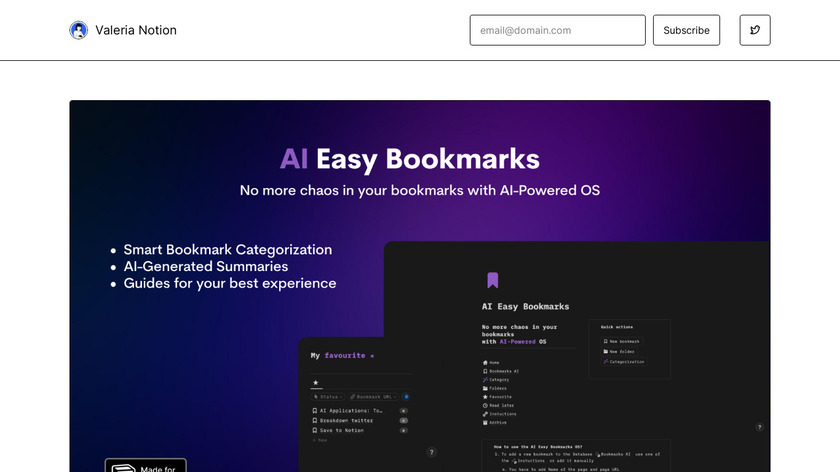Image resolution: width=840 pixels, height=472 pixels.
Task: Select Archive in preview navigation
Action: [x=494, y=423]
